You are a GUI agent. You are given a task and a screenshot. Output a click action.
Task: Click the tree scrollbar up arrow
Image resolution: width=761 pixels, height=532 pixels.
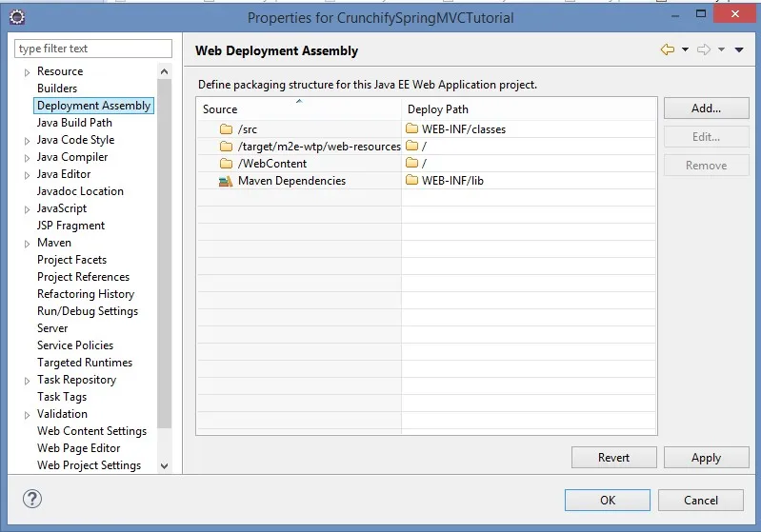pyautogui.click(x=164, y=71)
